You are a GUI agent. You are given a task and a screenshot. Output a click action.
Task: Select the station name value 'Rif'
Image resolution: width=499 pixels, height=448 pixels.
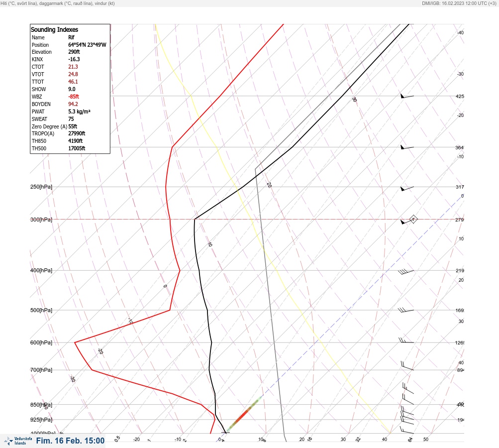pyautogui.click(x=71, y=37)
